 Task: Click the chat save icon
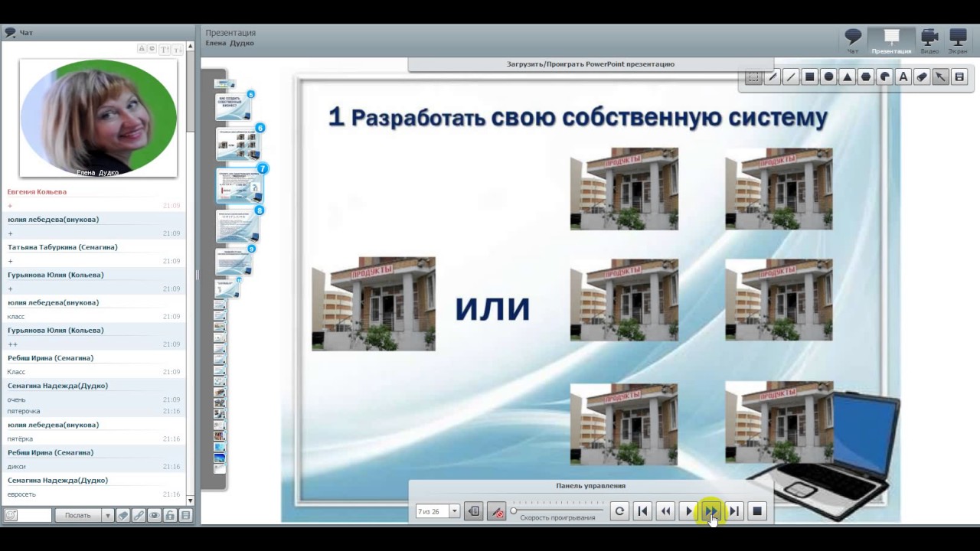click(185, 516)
